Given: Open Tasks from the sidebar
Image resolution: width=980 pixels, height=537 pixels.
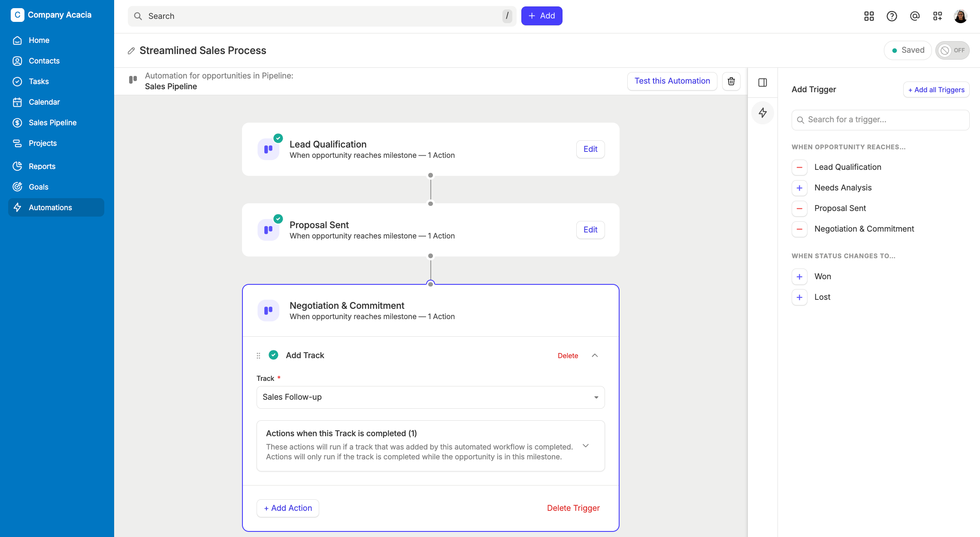Looking at the screenshot, I should point(56,81).
